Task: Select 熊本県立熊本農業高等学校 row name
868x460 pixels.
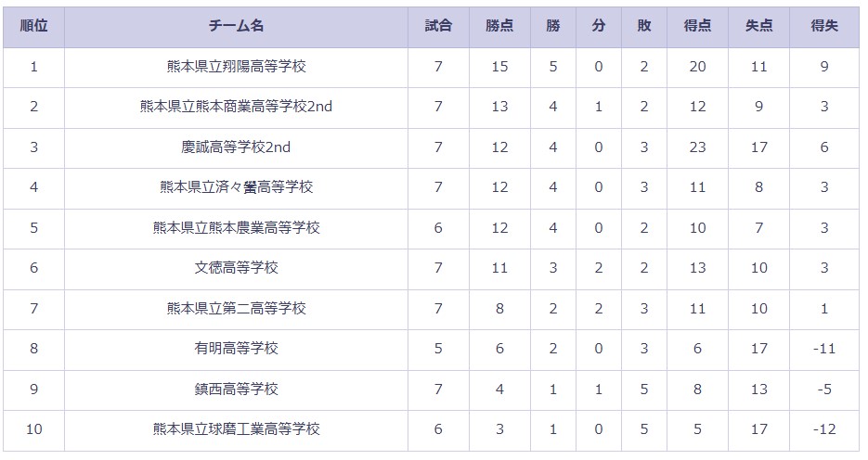Action: pyautogui.click(x=237, y=228)
